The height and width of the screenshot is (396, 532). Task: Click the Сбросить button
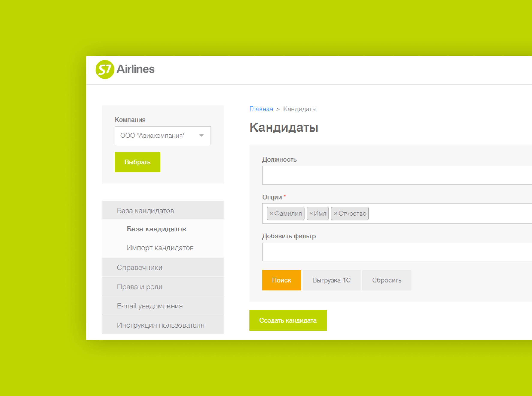click(x=387, y=280)
